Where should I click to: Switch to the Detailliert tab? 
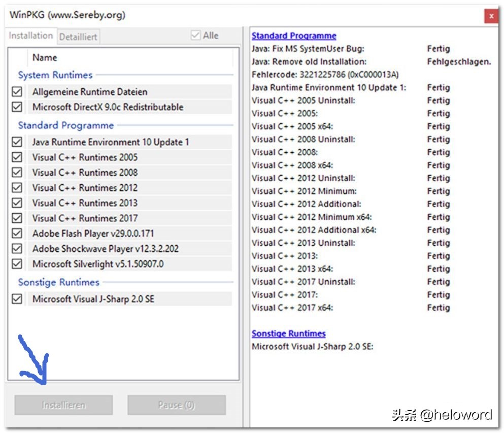[x=78, y=37]
